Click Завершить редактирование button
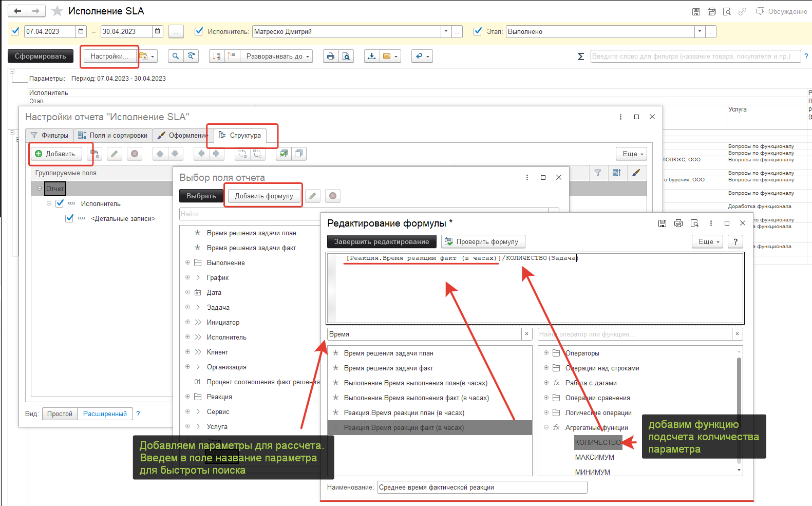Screen dimensions: 812x506 tap(381, 241)
